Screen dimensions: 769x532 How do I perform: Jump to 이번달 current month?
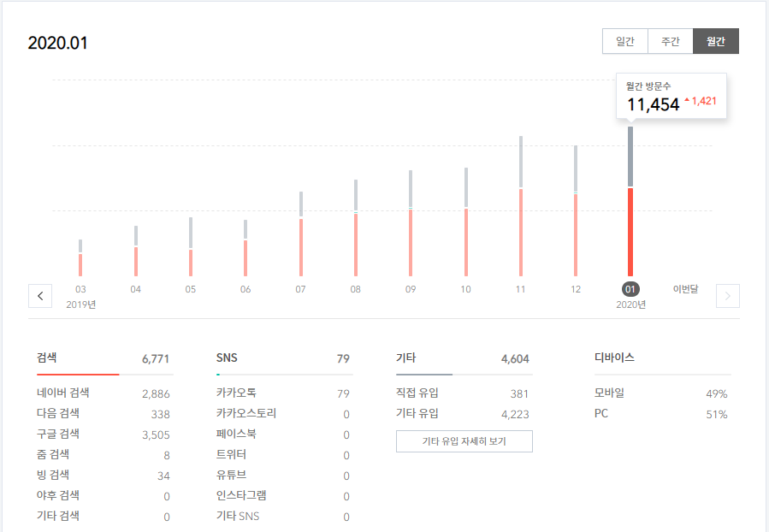[685, 289]
